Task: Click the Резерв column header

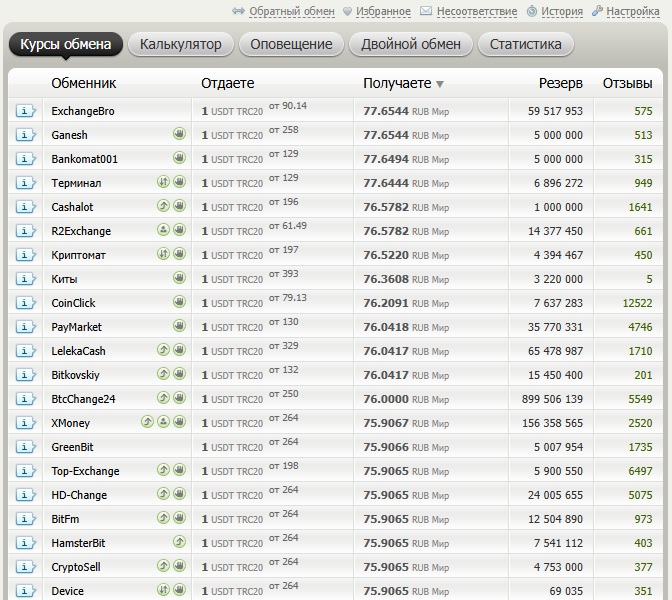Action: [x=561, y=83]
